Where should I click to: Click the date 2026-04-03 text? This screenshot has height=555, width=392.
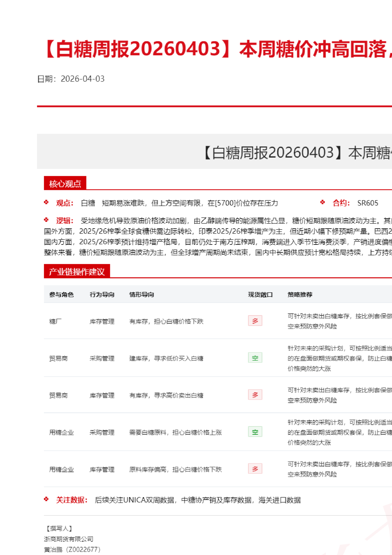click(82, 79)
